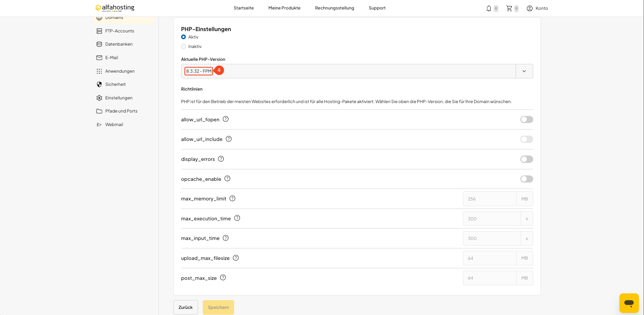Open Datenbanken in sidebar
Image resolution: width=644 pixels, height=315 pixels.
coord(119,44)
